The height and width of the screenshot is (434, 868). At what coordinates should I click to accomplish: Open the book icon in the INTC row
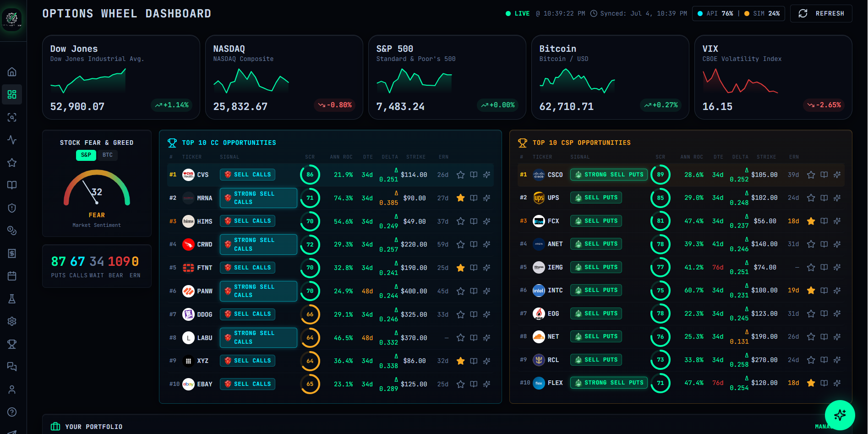coord(824,290)
